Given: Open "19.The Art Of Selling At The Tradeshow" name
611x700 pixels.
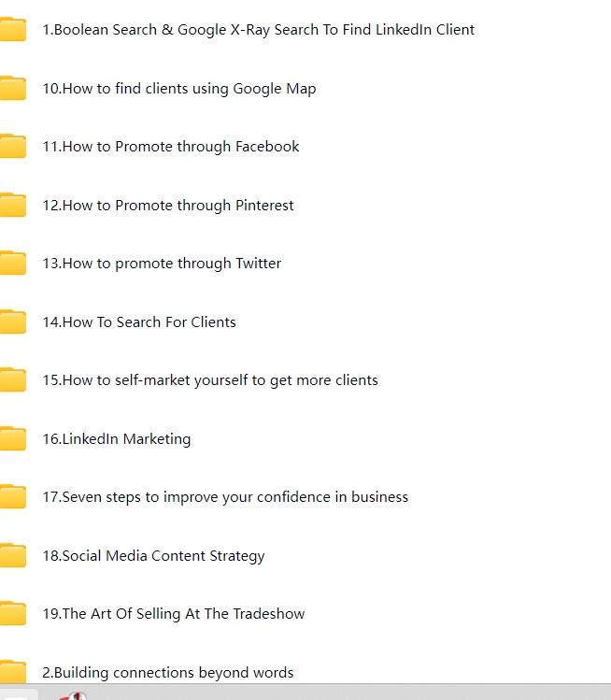Looking at the screenshot, I should (173, 614).
